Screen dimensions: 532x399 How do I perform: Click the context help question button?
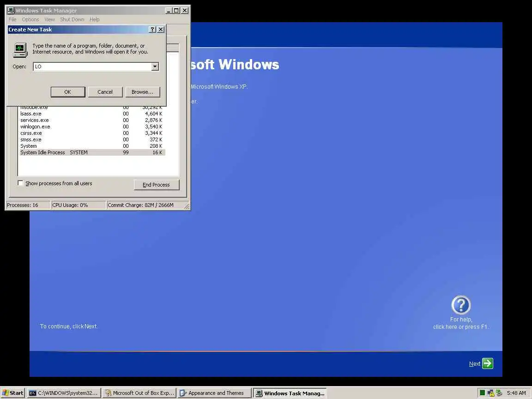(152, 30)
